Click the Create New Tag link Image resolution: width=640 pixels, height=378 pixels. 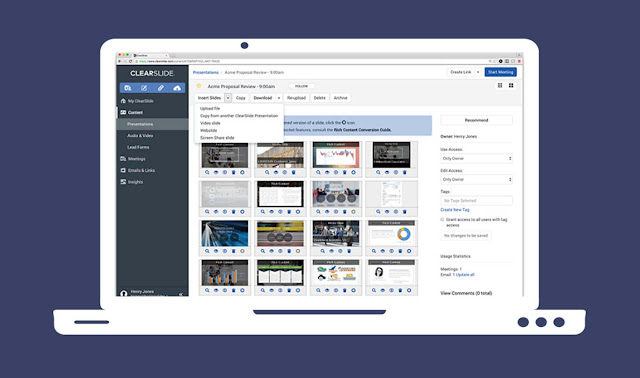(x=455, y=210)
